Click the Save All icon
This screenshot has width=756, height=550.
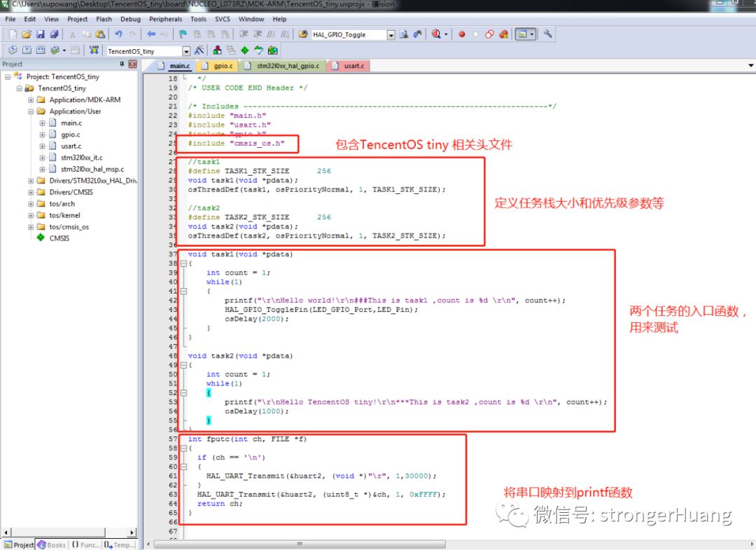(x=55, y=34)
